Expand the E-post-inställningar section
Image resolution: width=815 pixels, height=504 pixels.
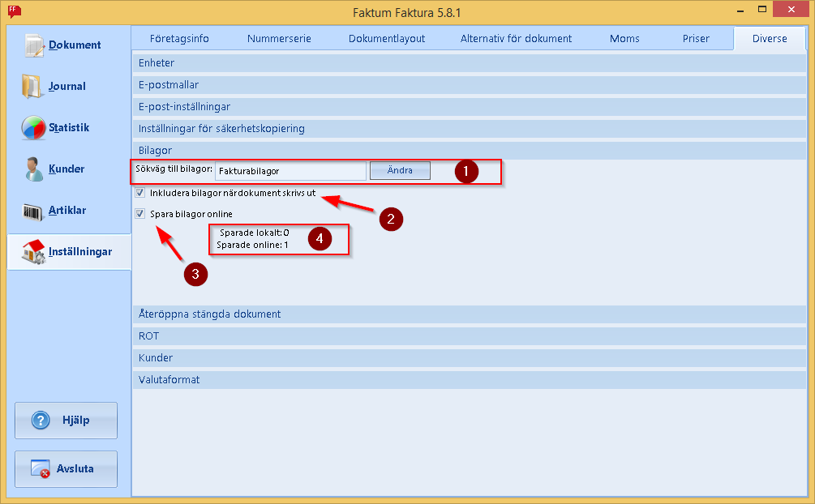click(470, 106)
